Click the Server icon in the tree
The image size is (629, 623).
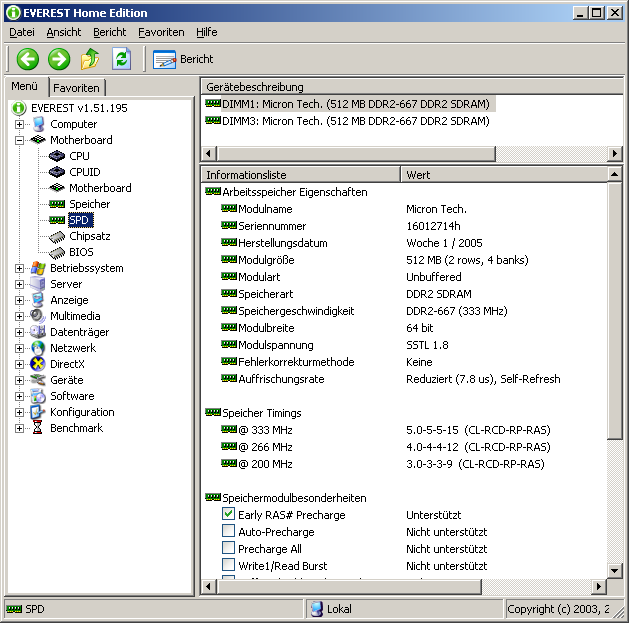[38, 284]
